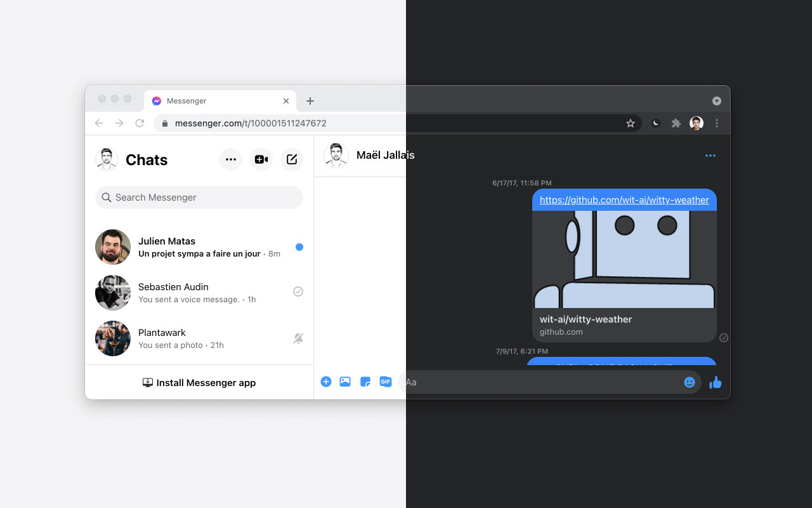
Task: Click Install Messenger app
Action: pyautogui.click(x=199, y=382)
